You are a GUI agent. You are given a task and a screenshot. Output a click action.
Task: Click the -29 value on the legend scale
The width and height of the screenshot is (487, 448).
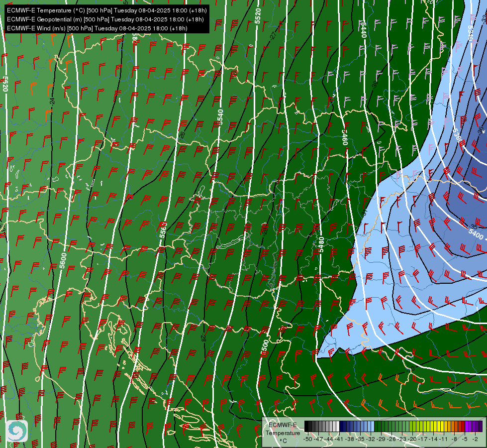tap(381, 439)
